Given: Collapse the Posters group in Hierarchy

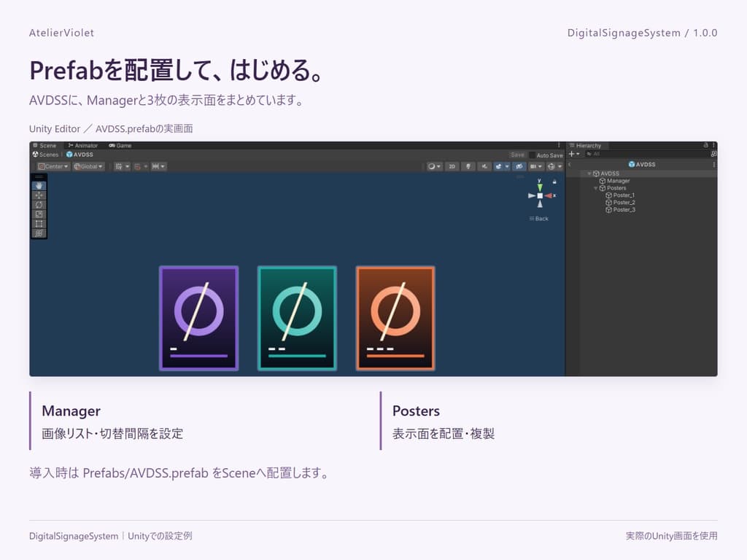Looking at the screenshot, I should click(x=595, y=188).
